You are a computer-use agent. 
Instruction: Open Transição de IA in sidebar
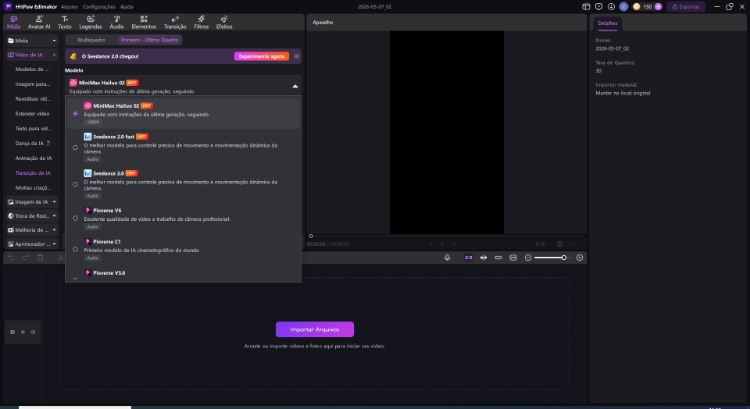(33, 173)
